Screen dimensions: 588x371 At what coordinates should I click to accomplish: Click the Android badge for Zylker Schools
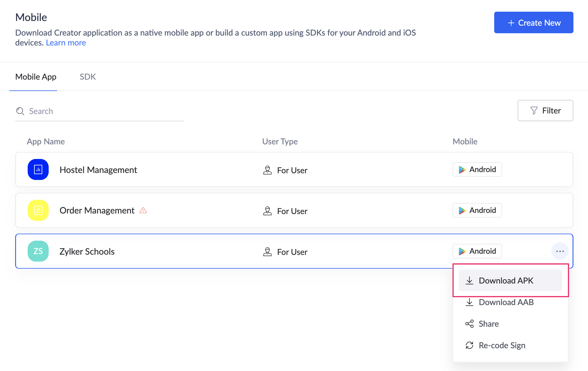(477, 251)
